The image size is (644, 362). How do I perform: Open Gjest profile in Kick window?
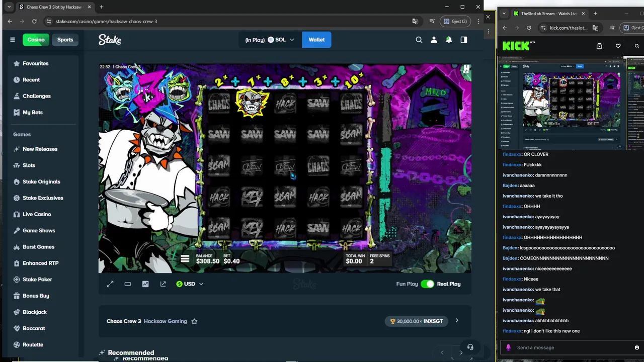point(632,28)
